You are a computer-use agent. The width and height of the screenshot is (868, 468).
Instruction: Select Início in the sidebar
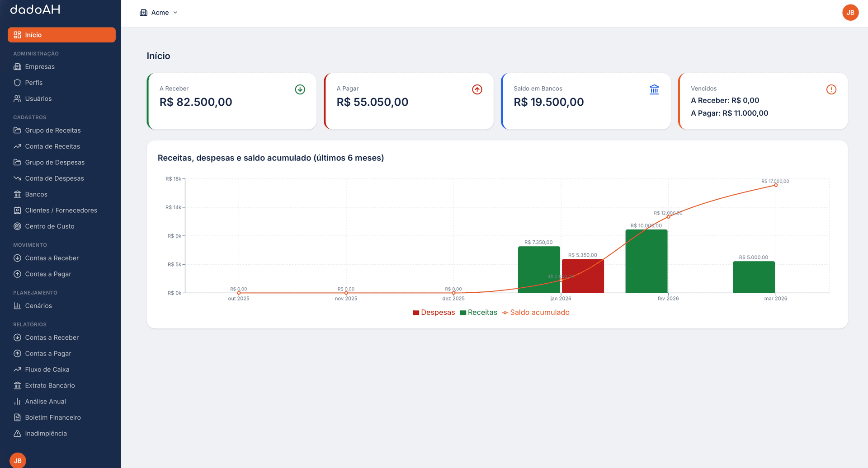pos(61,35)
